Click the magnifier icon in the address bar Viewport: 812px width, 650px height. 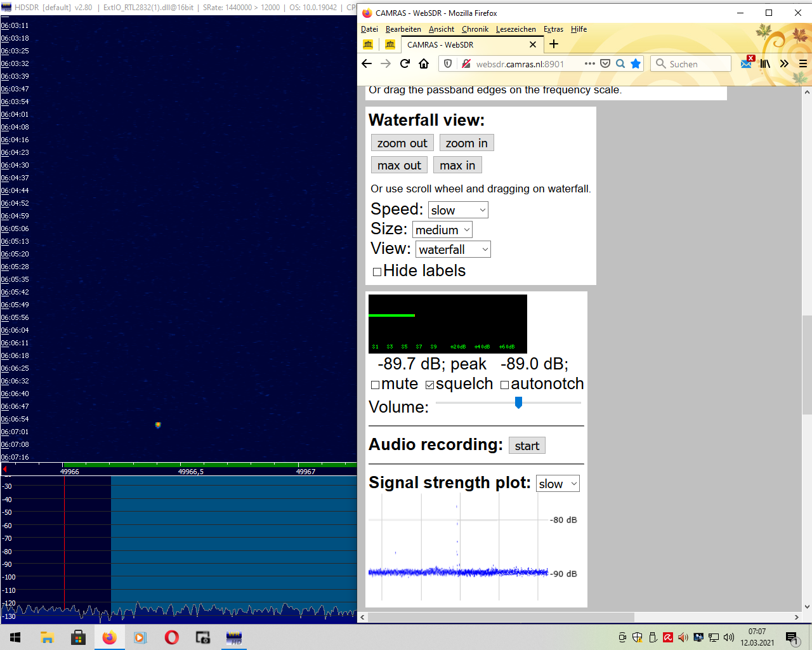click(620, 63)
